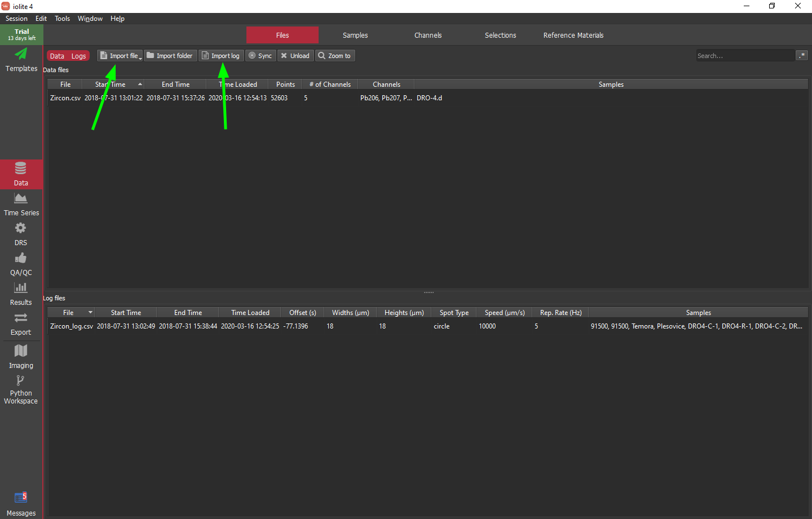Image resolution: width=812 pixels, height=519 pixels.
Task: Open the Python Workspace panel
Action: pos(21,389)
